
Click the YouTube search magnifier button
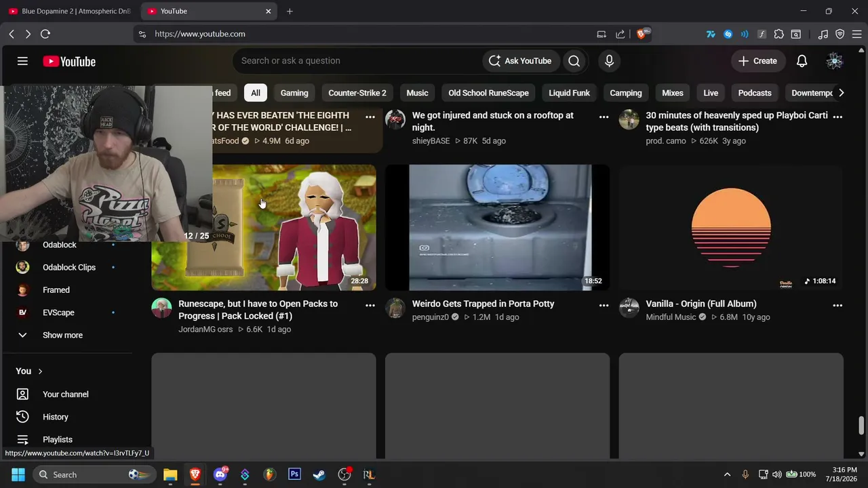[x=574, y=61]
